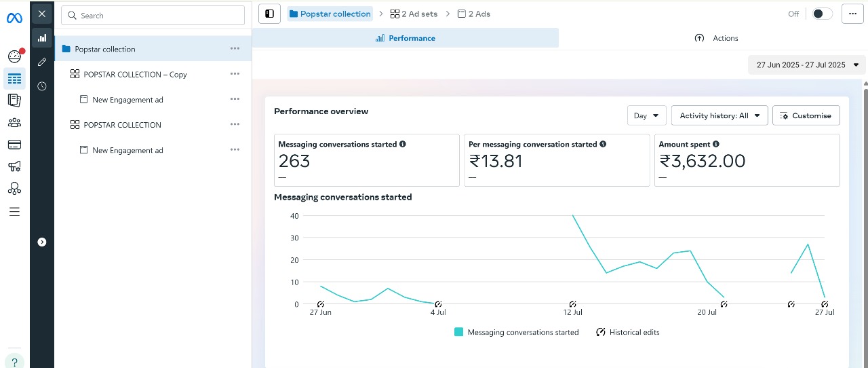
Task: Click the teal Messaging conversations legend swatch
Action: 459,332
